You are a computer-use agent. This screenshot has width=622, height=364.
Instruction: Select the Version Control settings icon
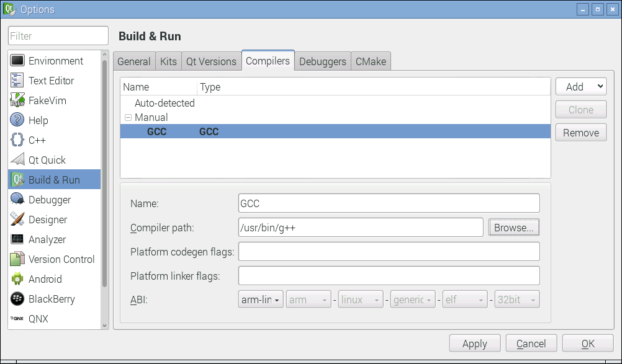coord(17,259)
